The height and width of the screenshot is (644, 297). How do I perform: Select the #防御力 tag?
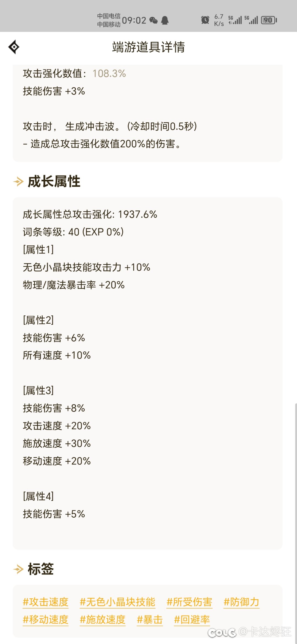point(241,602)
